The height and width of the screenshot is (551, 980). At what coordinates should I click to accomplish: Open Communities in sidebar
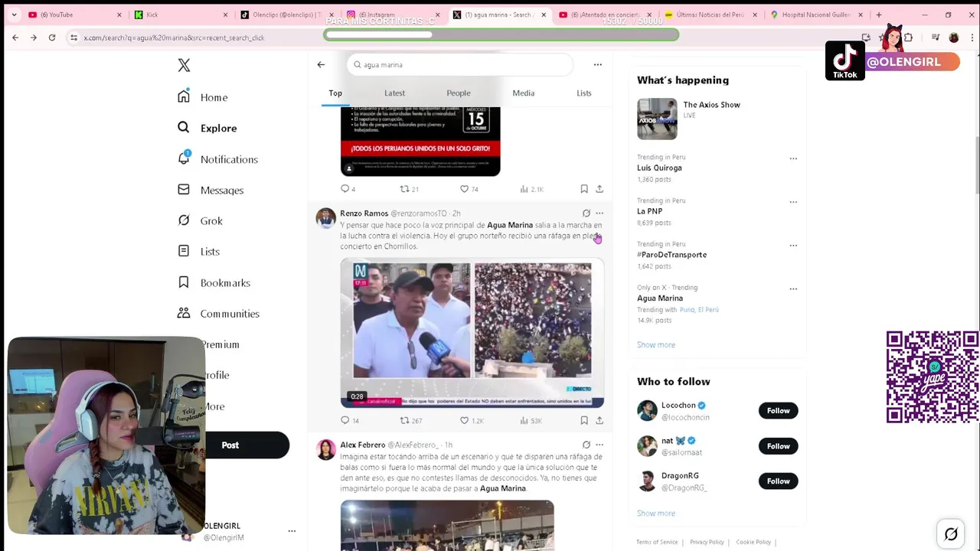(218, 313)
